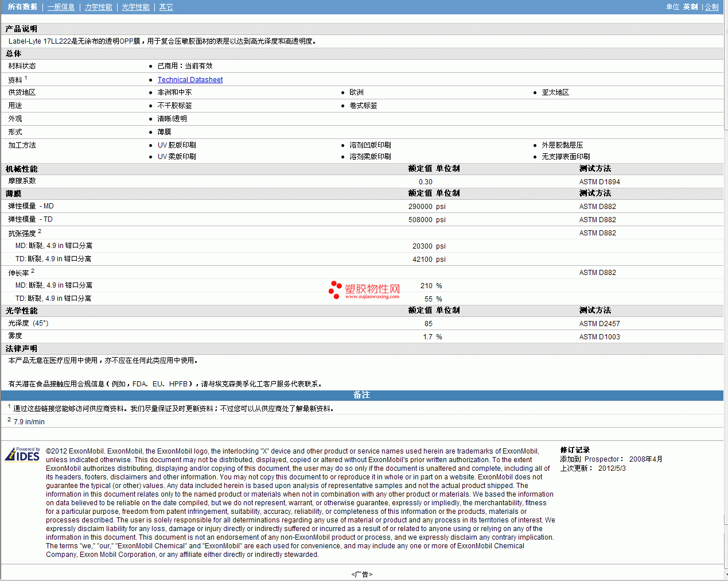
Task: Select the 光泽度 (45°) row label
Action: tap(28, 323)
